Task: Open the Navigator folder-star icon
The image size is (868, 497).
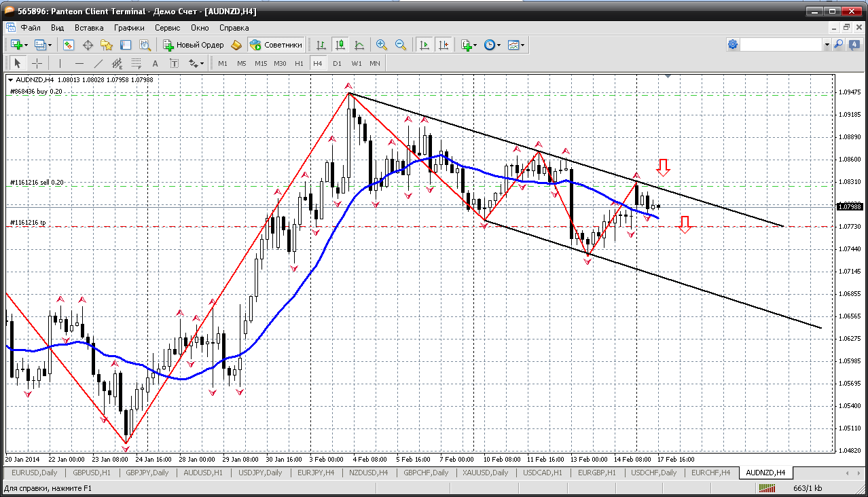Action: tap(107, 45)
